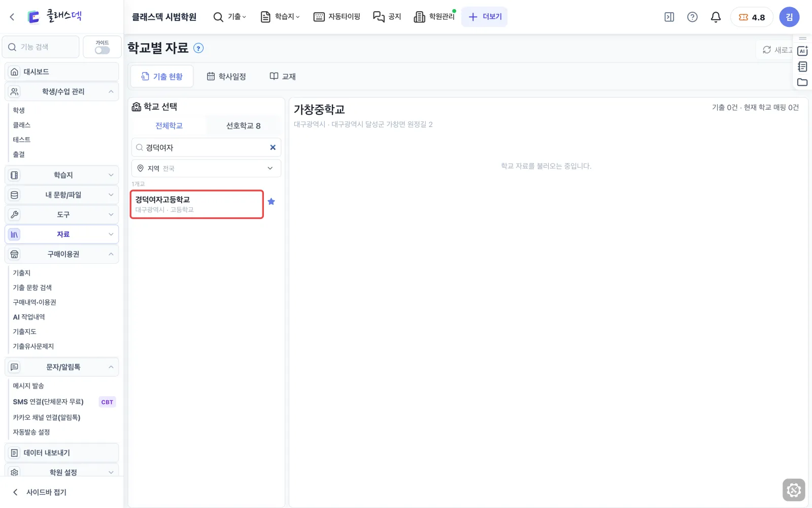Expand the 내 문항/파일 sidebar section

[62, 195]
